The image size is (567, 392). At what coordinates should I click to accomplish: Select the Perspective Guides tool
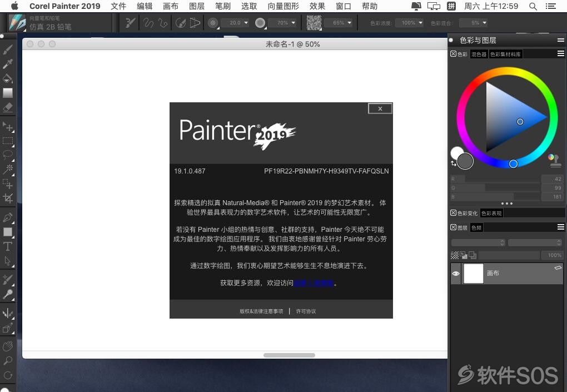click(x=8, y=329)
